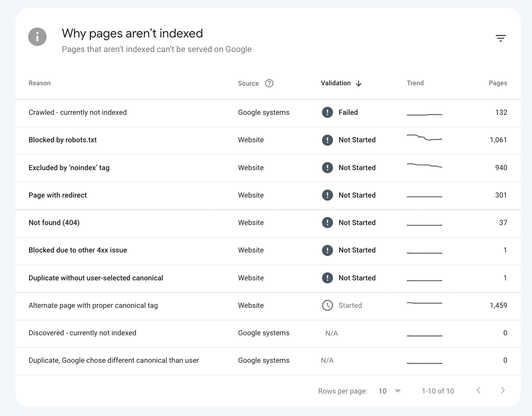This screenshot has width=532, height=416.
Task: Click the alert icon for Blocked by robots.txt
Action: point(328,140)
